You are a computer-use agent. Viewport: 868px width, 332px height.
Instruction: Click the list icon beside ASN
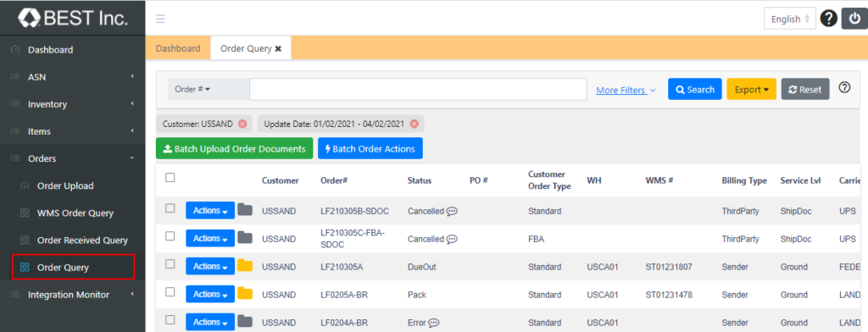(x=15, y=77)
